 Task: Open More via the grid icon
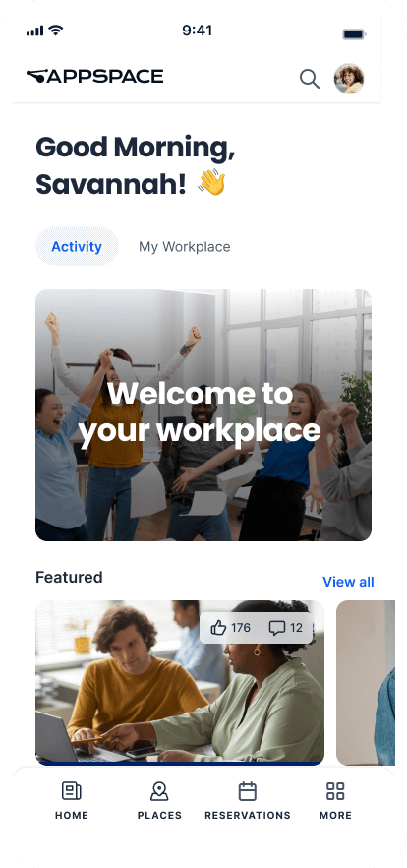335,791
